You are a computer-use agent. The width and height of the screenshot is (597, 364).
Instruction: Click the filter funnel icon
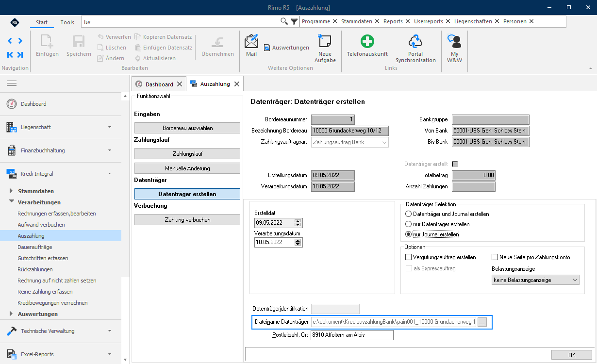click(294, 21)
